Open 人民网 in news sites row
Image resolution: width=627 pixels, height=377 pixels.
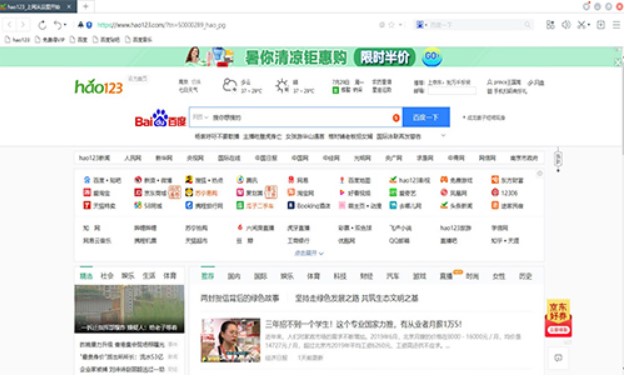pos(132,158)
